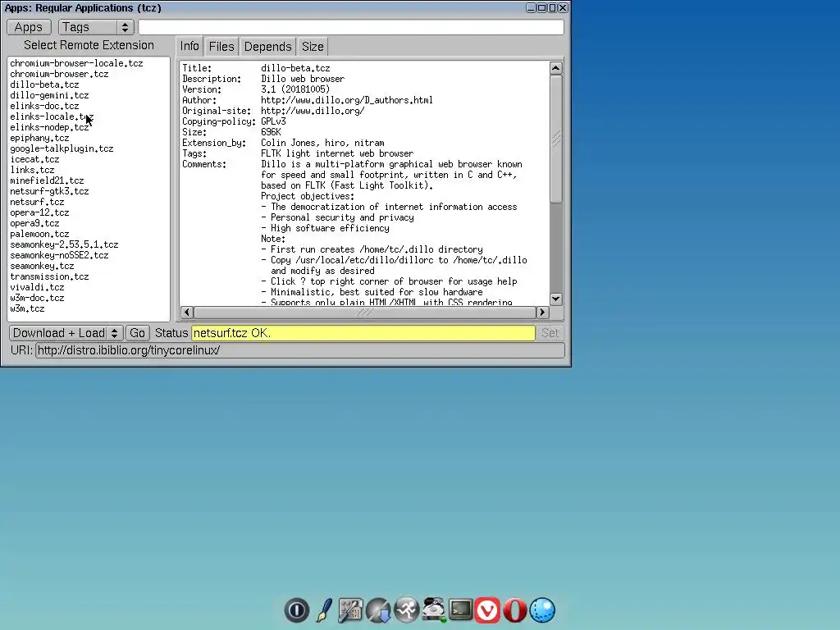Open the Apps menu button
Image resolution: width=840 pixels, height=630 pixels.
(29, 27)
